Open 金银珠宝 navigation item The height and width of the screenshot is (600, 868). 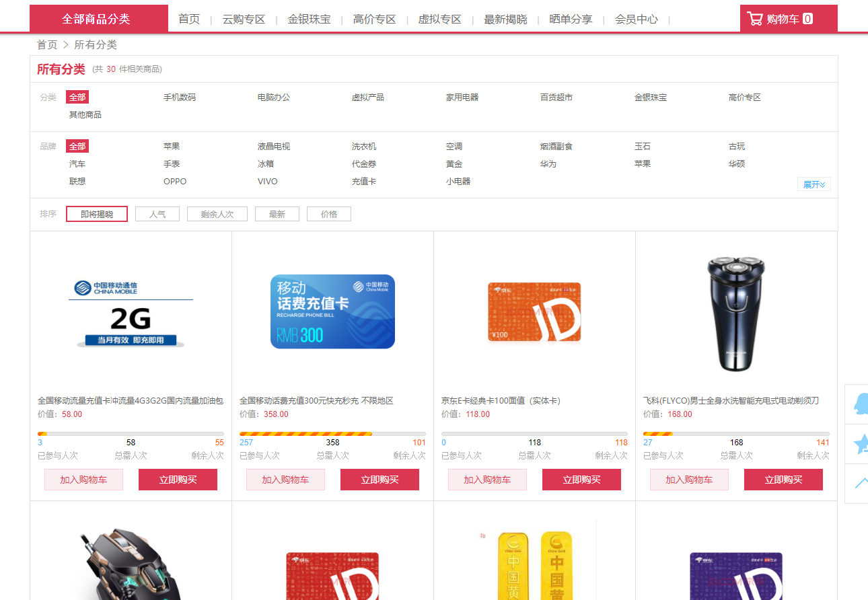click(309, 19)
